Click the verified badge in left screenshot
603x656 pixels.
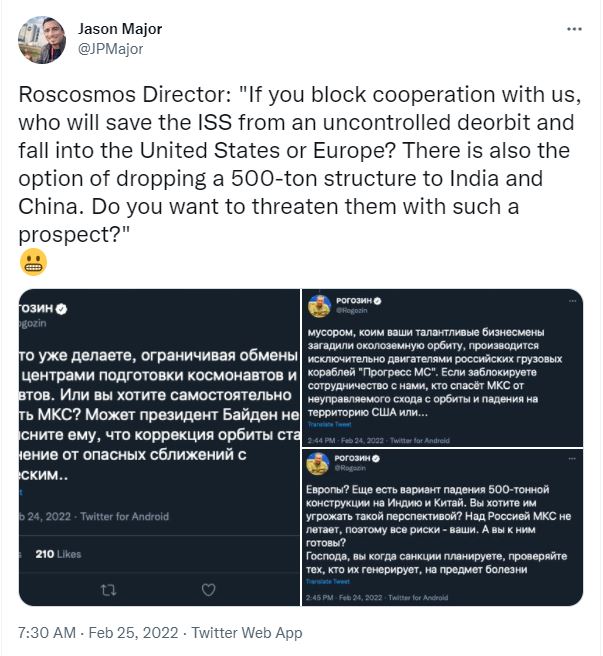coord(61,308)
